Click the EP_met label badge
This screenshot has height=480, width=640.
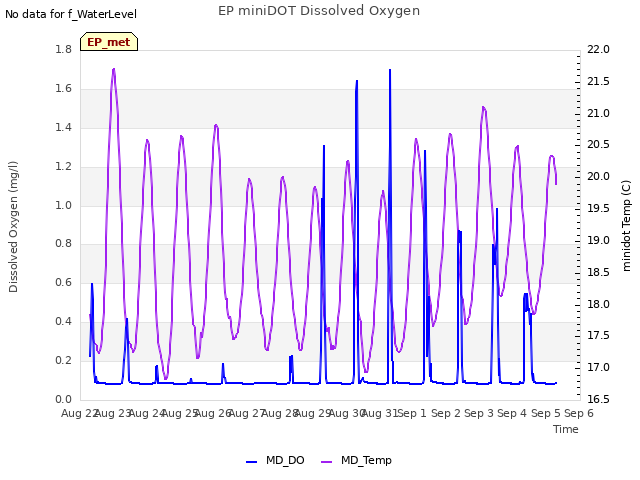coord(109,42)
